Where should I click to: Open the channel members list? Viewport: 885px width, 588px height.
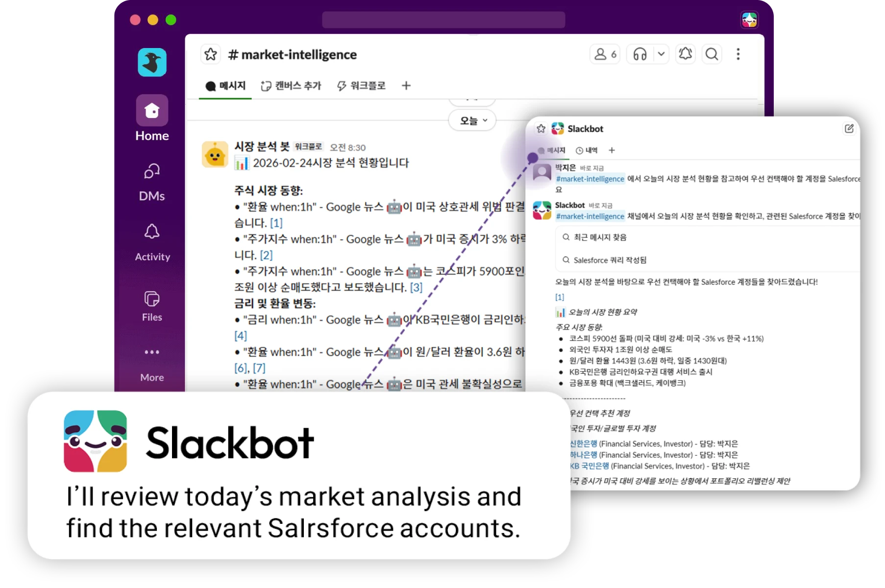tap(605, 54)
